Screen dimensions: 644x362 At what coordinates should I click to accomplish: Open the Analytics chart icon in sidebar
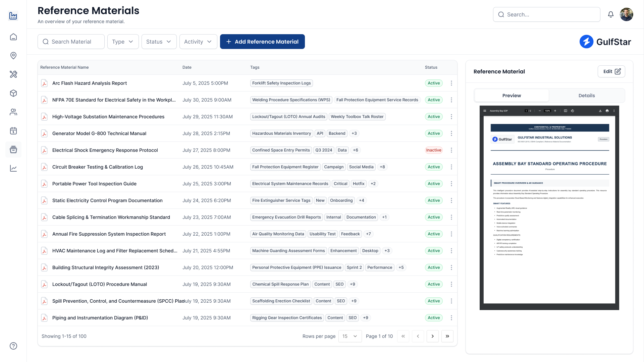coord(13,168)
